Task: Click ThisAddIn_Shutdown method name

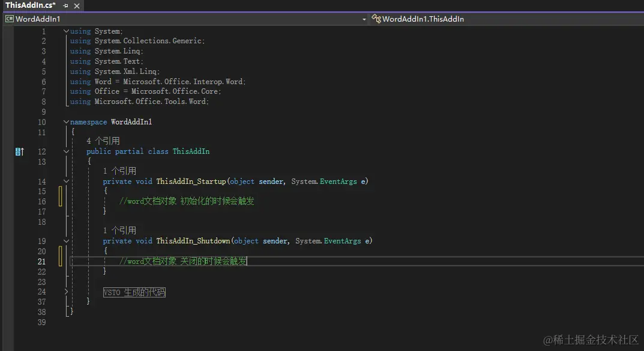Action: coord(193,241)
